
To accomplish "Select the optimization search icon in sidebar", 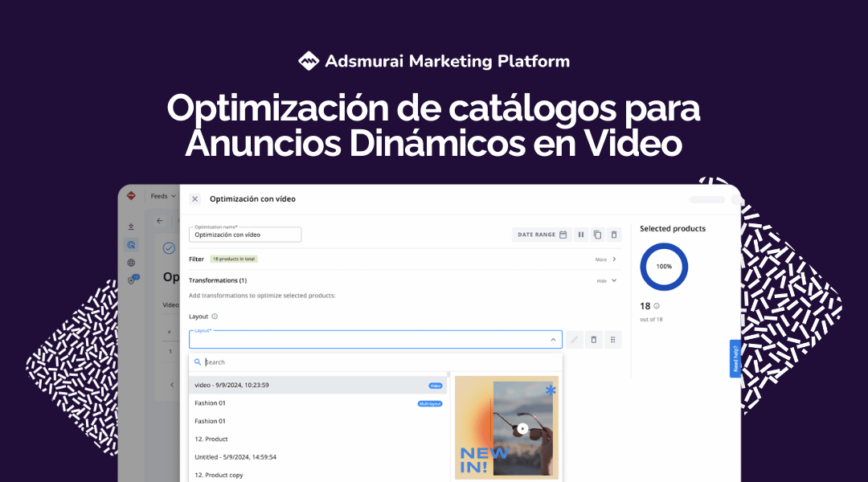I will click(x=131, y=244).
